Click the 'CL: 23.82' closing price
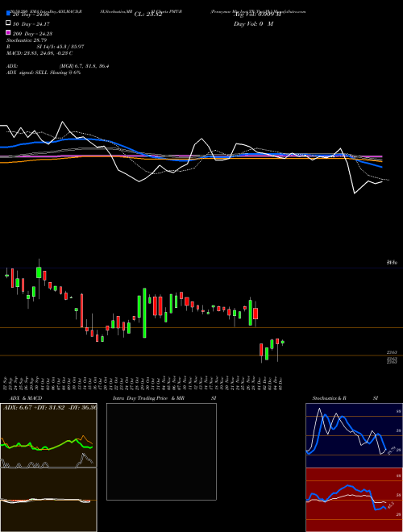Screen dimensions: 403x532 (148, 15)
